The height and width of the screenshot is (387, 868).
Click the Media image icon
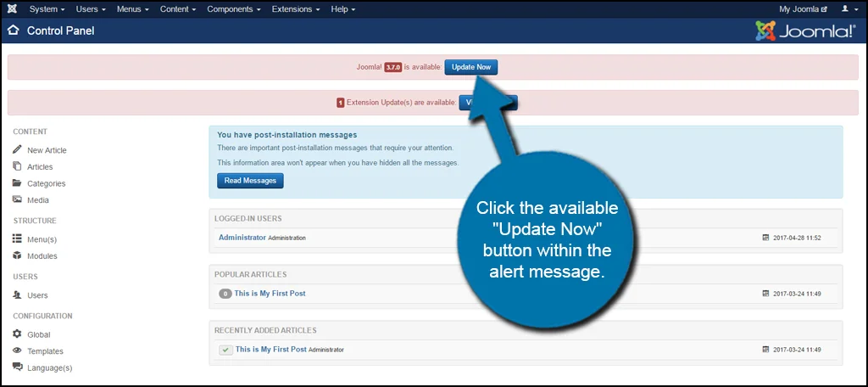coord(17,199)
